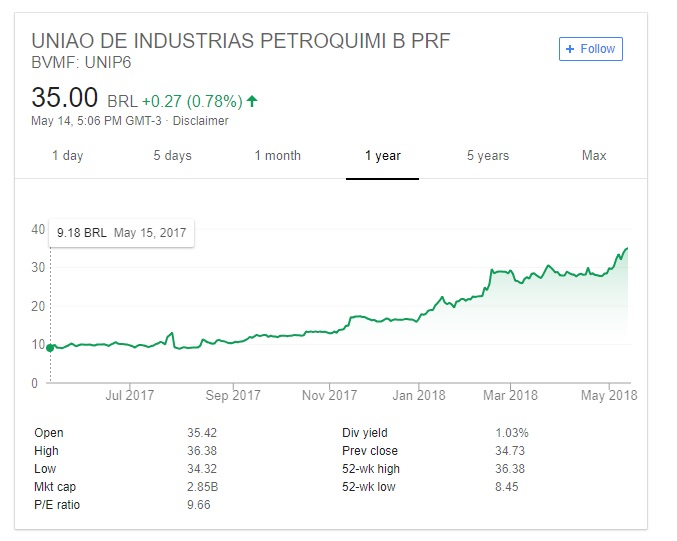Select the 1 month range tab
Image resolution: width=677 pixels, height=541 pixels.
tap(278, 155)
